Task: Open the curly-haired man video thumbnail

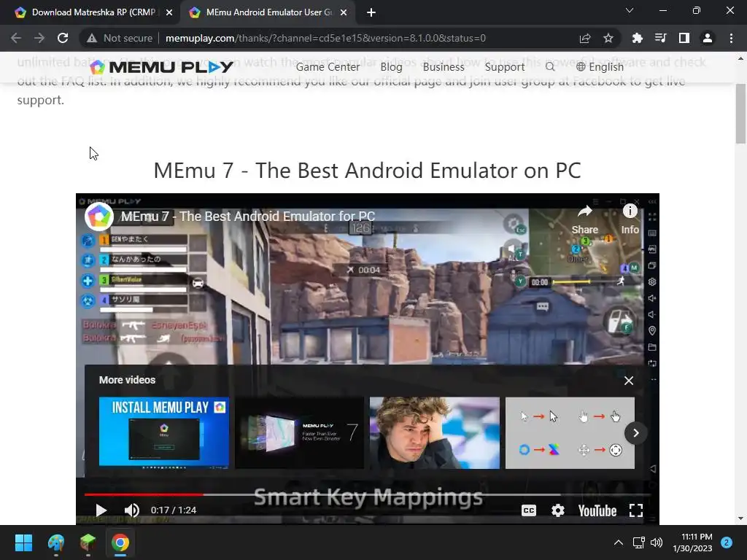Action: 435,432
